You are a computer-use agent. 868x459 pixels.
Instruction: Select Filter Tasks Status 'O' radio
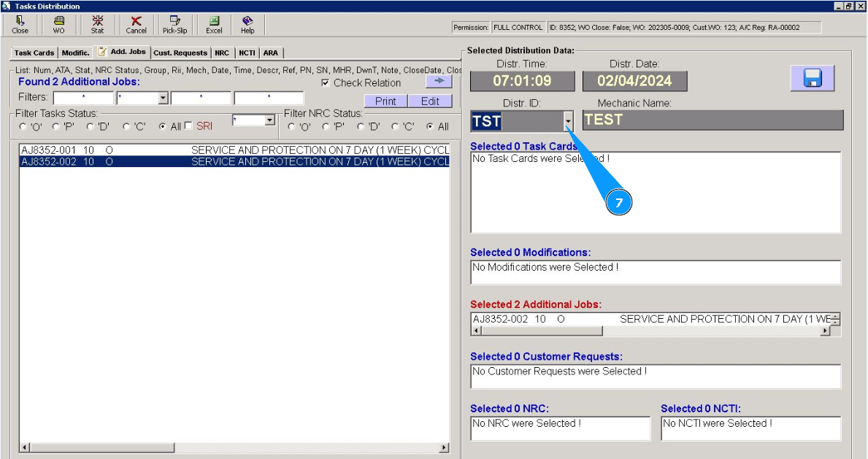pyautogui.click(x=23, y=127)
